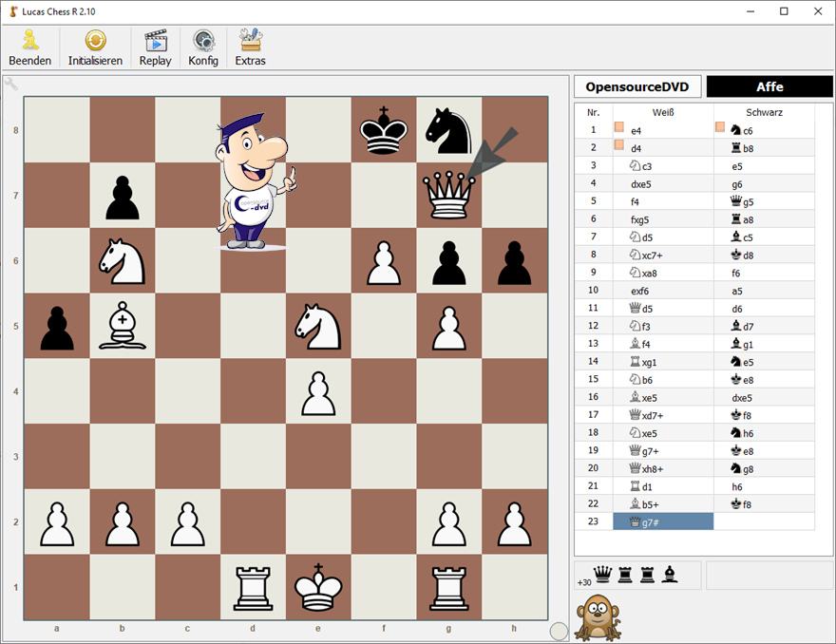Select the white bishop on b5

point(123,326)
